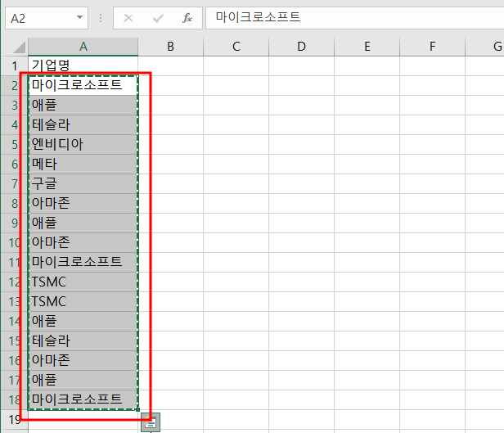
Task: Click empty cell D10
Action: coord(301,243)
